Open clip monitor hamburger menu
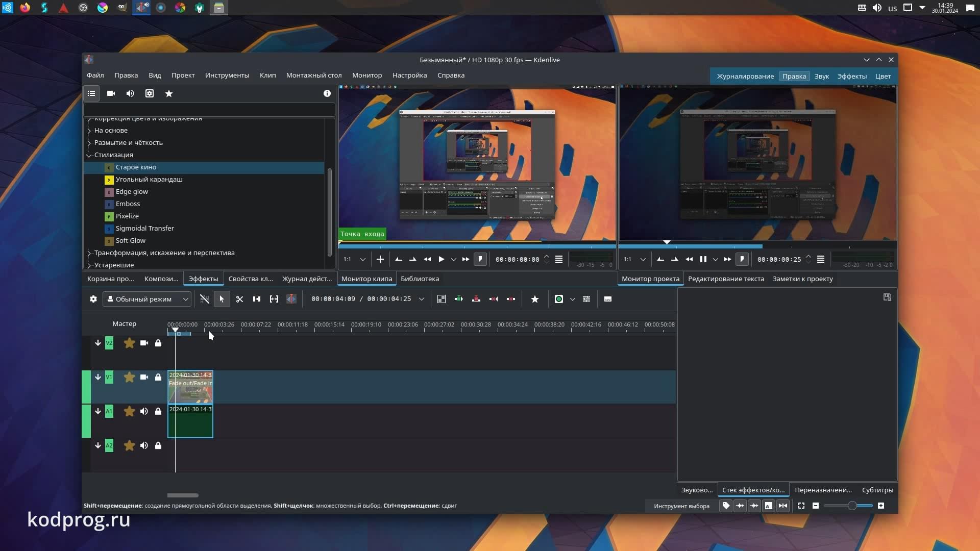 [559, 259]
